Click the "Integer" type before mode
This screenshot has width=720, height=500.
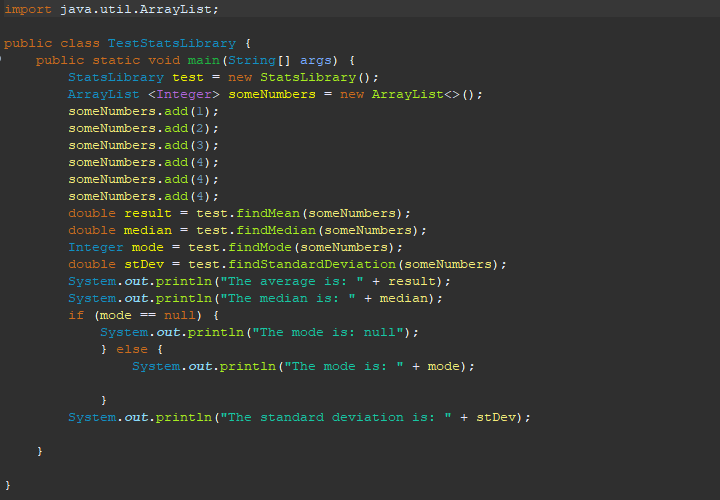pyautogui.click(x=96, y=247)
